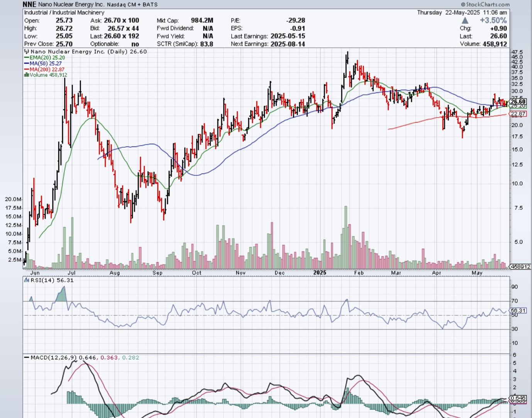Click the Fwd Yield N/A value
This screenshot has height=418, width=532.
click(208, 36)
